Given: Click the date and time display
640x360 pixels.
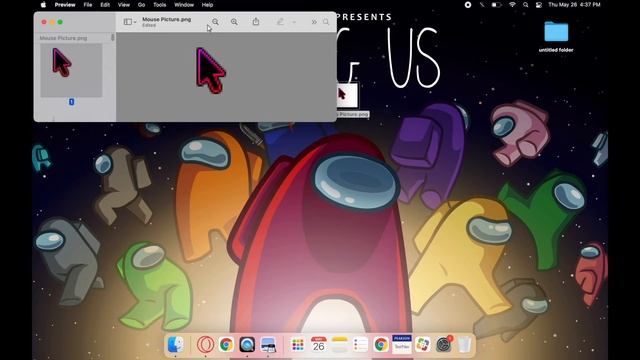Looking at the screenshot, I should (x=574, y=5).
